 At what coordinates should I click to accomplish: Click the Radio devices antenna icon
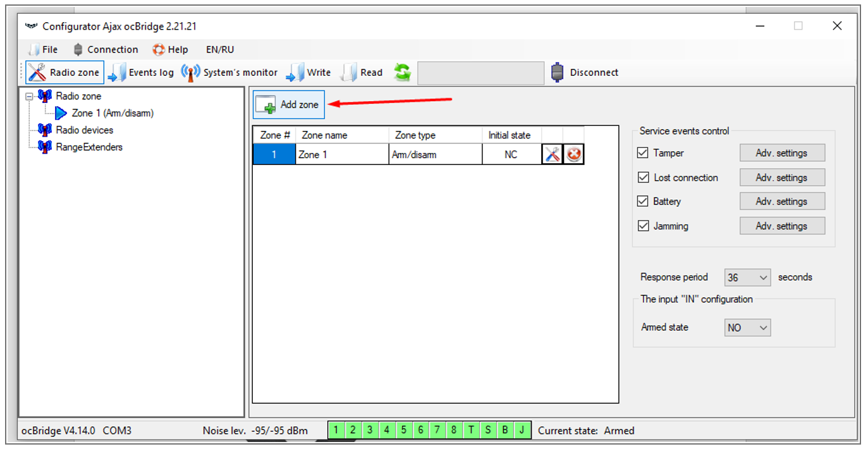44,130
